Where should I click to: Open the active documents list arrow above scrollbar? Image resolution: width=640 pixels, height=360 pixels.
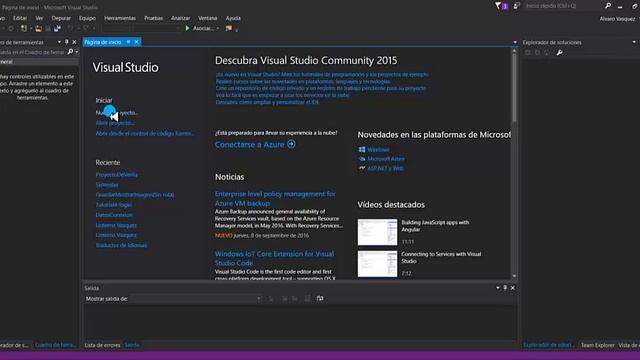tap(515, 42)
